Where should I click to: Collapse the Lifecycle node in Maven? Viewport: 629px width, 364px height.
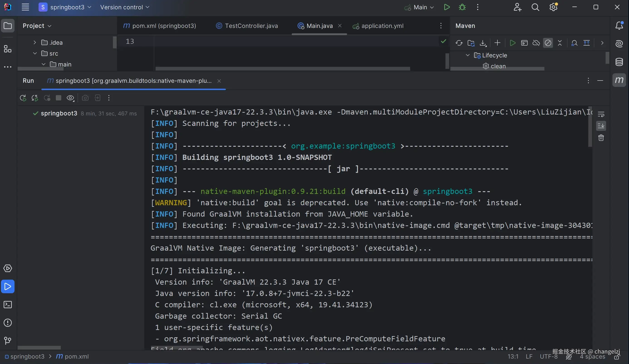pos(467,55)
